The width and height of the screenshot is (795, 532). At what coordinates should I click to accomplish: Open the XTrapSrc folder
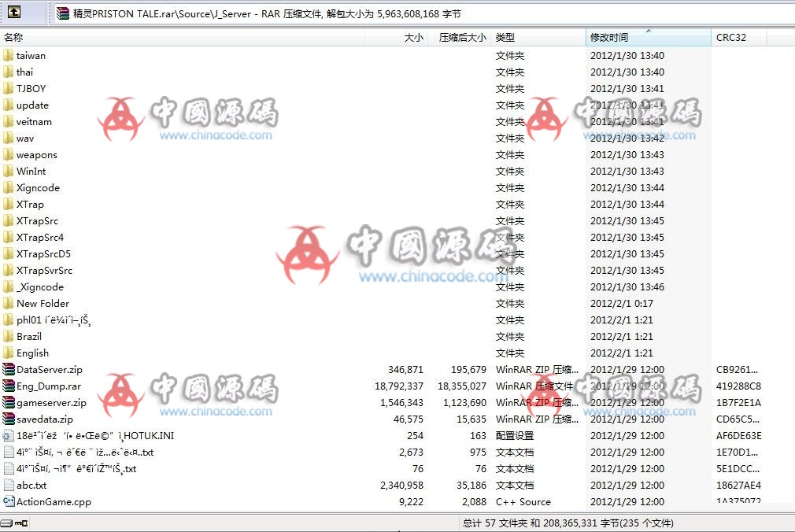[39, 220]
